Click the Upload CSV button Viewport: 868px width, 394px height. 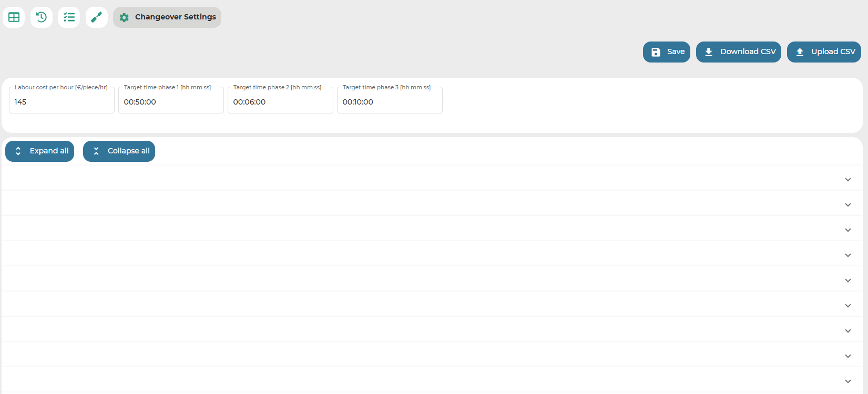tap(823, 52)
